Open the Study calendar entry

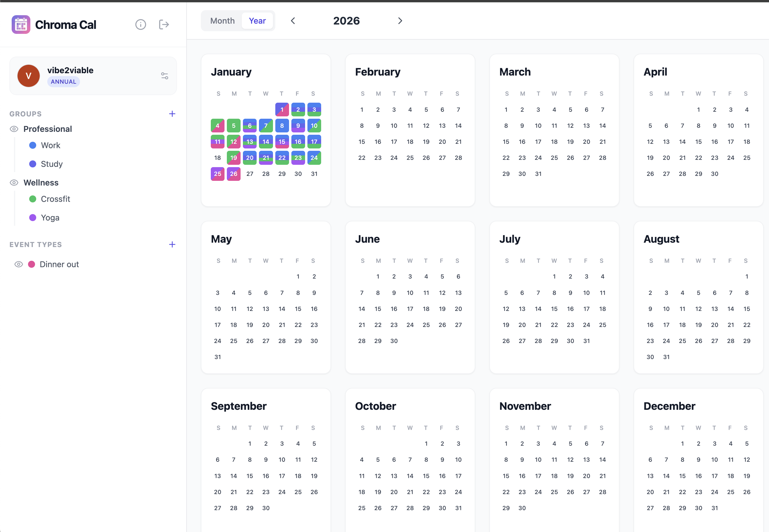(52, 164)
